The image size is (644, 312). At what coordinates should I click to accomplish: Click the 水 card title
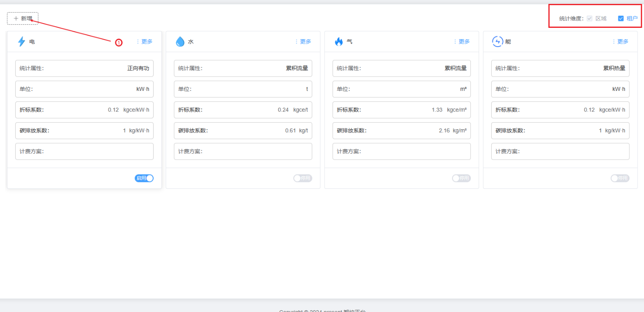191,42
